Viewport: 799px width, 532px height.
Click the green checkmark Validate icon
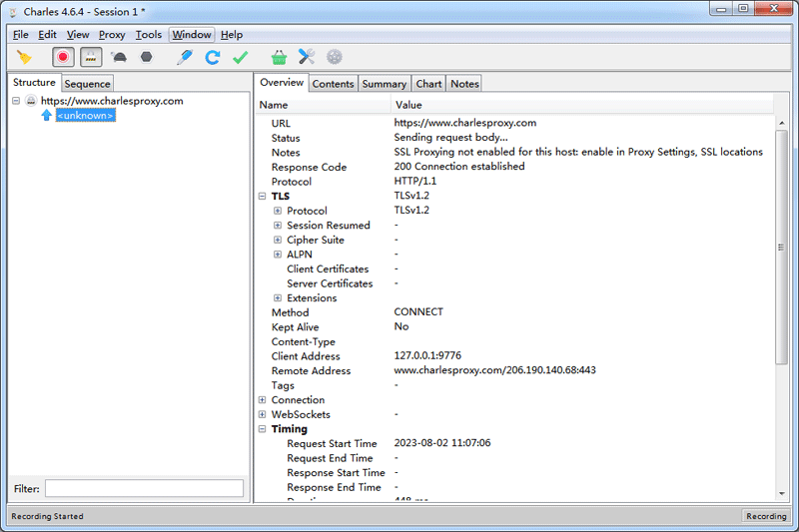click(x=240, y=58)
